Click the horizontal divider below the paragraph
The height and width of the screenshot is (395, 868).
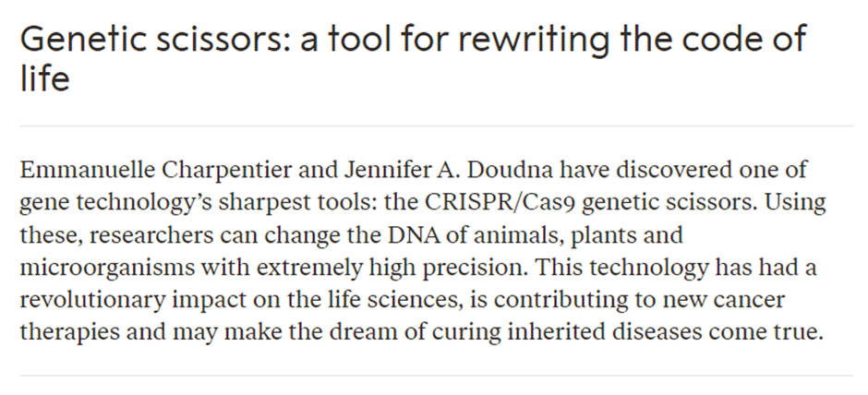pyautogui.click(x=437, y=376)
